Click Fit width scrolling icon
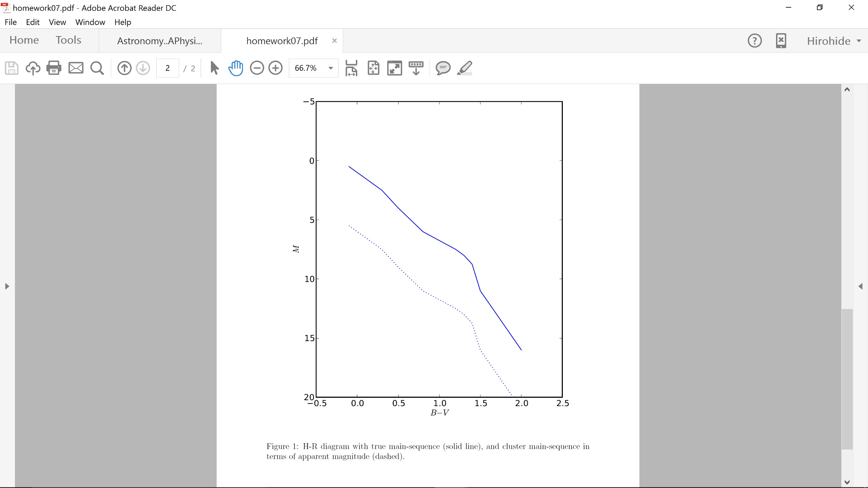 351,68
